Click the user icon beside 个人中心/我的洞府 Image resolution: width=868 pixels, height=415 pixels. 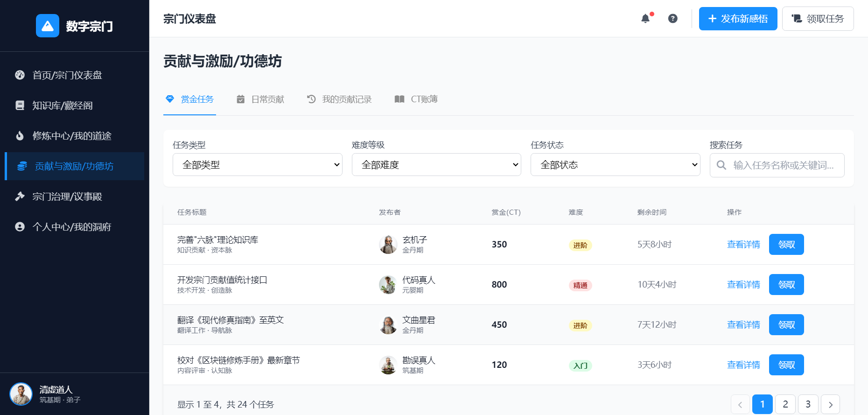pyautogui.click(x=20, y=226)
